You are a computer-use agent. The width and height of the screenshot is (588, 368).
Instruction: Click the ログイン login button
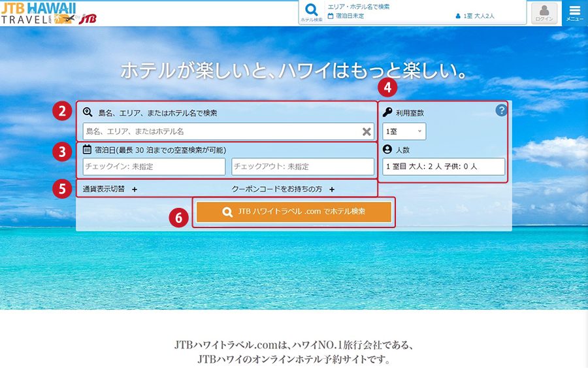click(544, 14)
